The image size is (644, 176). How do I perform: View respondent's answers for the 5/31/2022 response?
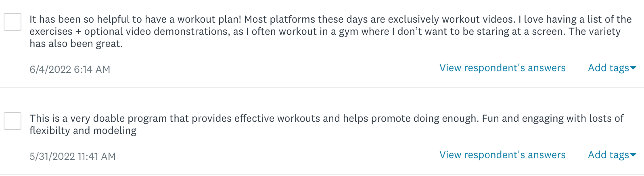[502, 155]
